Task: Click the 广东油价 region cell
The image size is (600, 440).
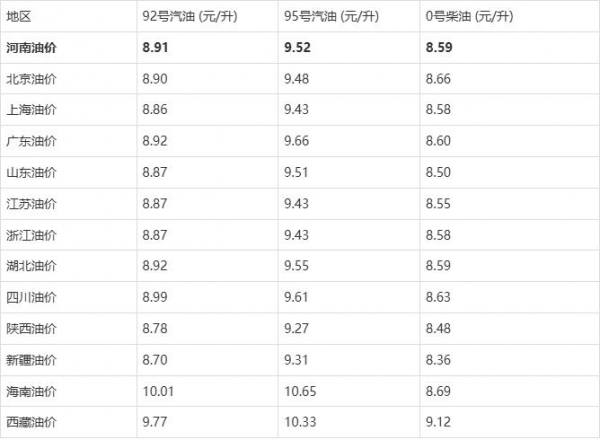Action: [31, 141]
